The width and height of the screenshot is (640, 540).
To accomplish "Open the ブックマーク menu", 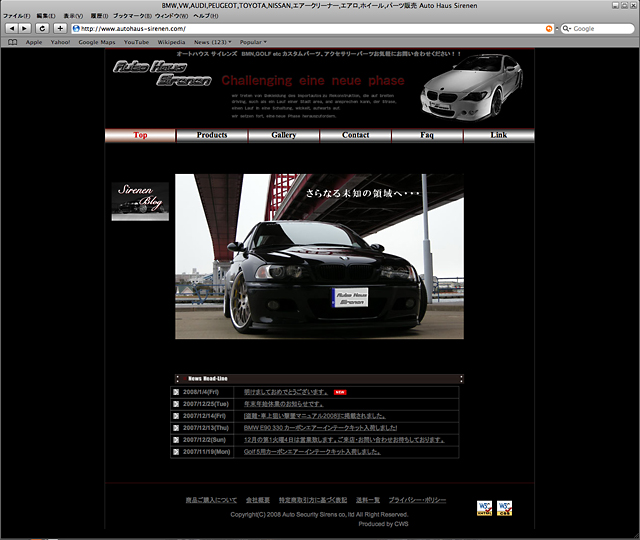I will 132,16.
